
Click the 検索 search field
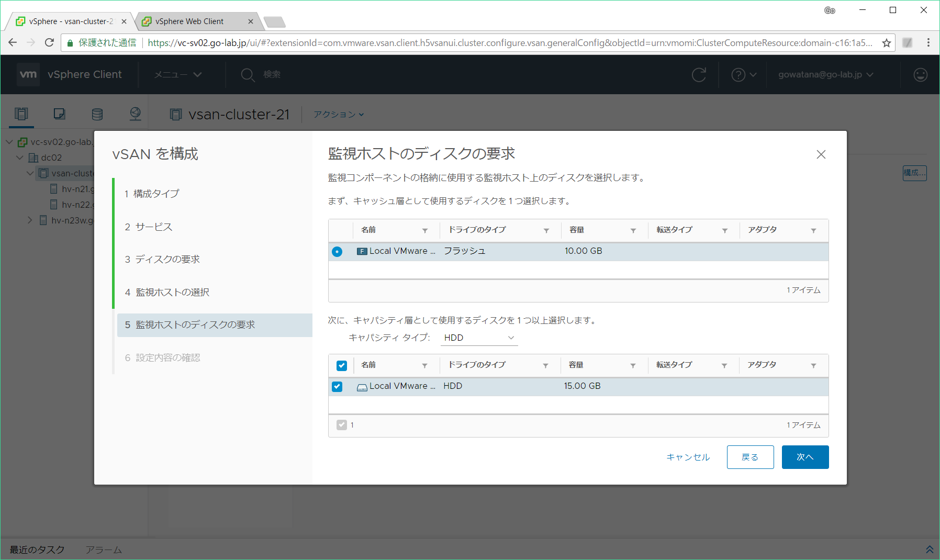(x=272, y=74)
